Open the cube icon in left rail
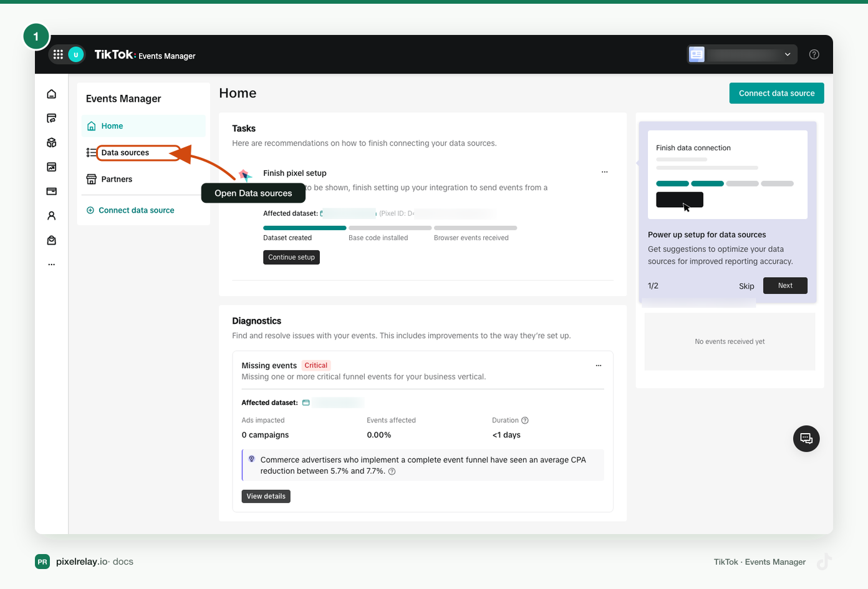The image size is (868, 589). [52, 142]
